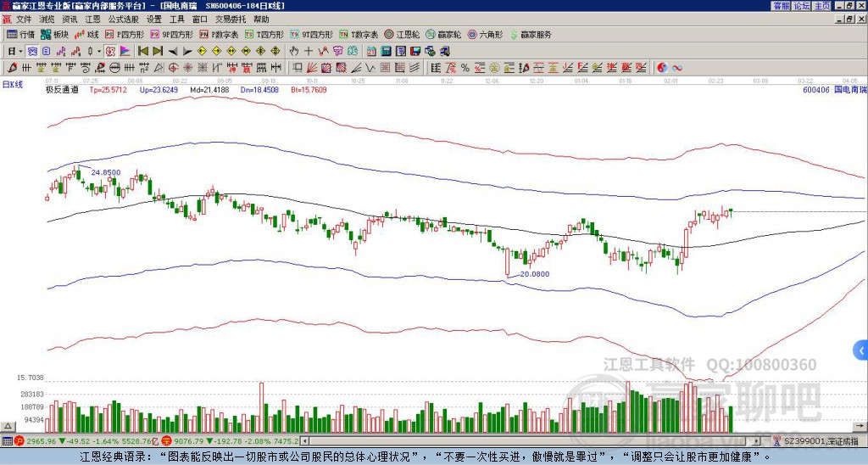Switch to K线 chart view
The image size is (868, 465).
(x=86, y=34)
